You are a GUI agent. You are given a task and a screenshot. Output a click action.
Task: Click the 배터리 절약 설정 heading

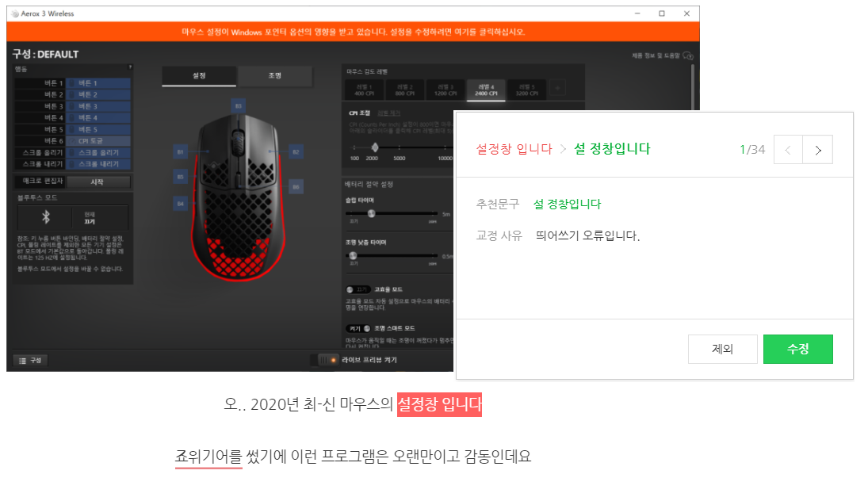tap(369, 184)
